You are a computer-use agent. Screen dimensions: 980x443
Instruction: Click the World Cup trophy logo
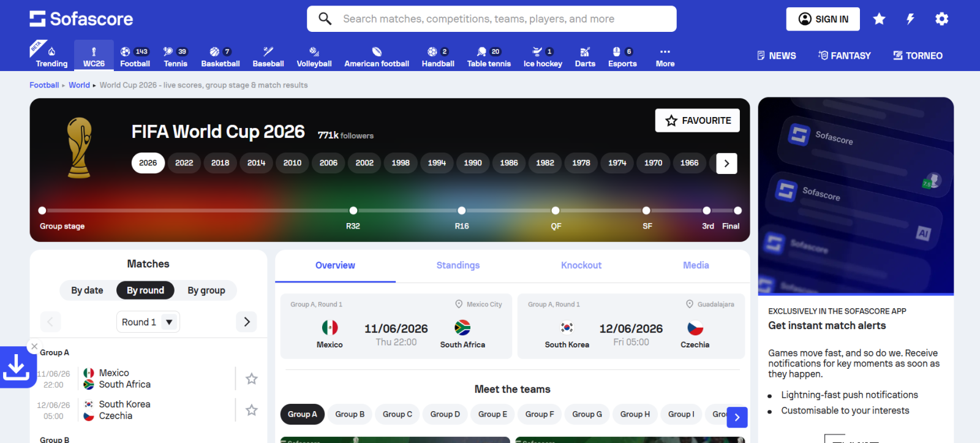point(79,148)
